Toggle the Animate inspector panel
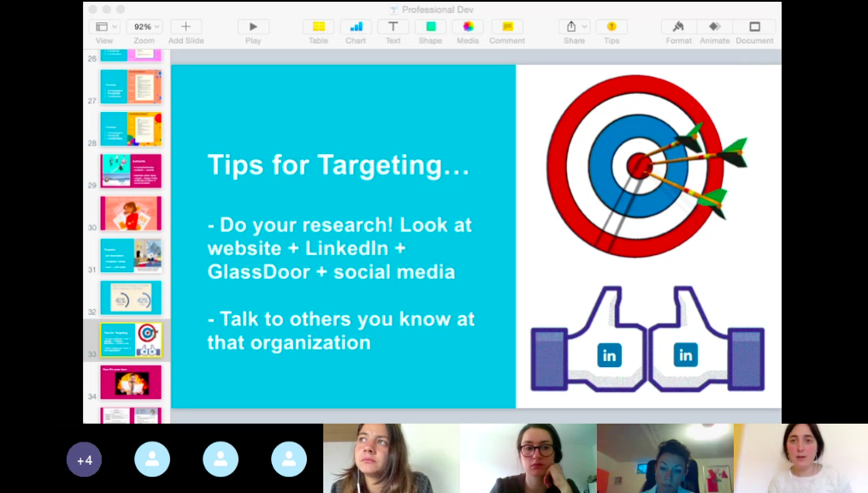Viewport: 868px width, 493px height. click(x=715, y=27)
